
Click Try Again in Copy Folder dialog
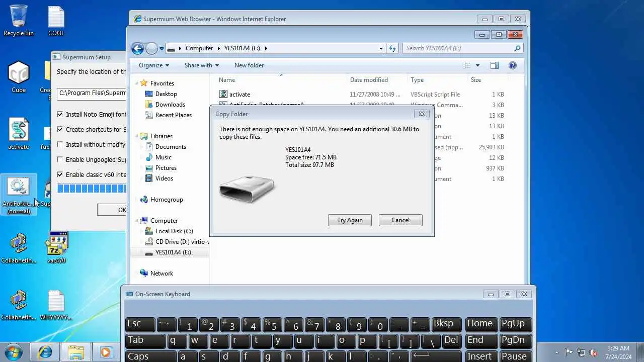350,220
